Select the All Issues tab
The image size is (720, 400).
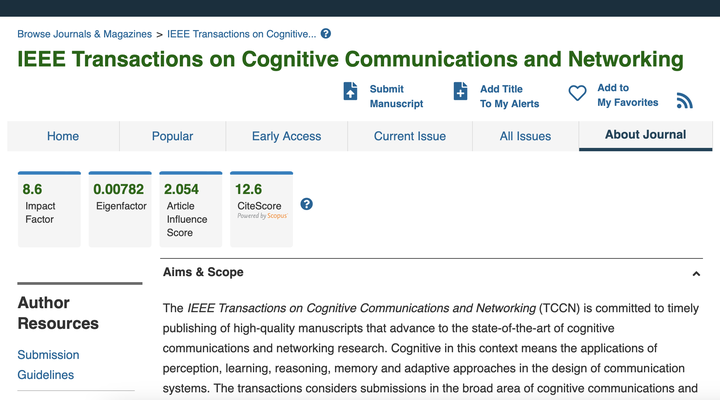click(525, 136)
